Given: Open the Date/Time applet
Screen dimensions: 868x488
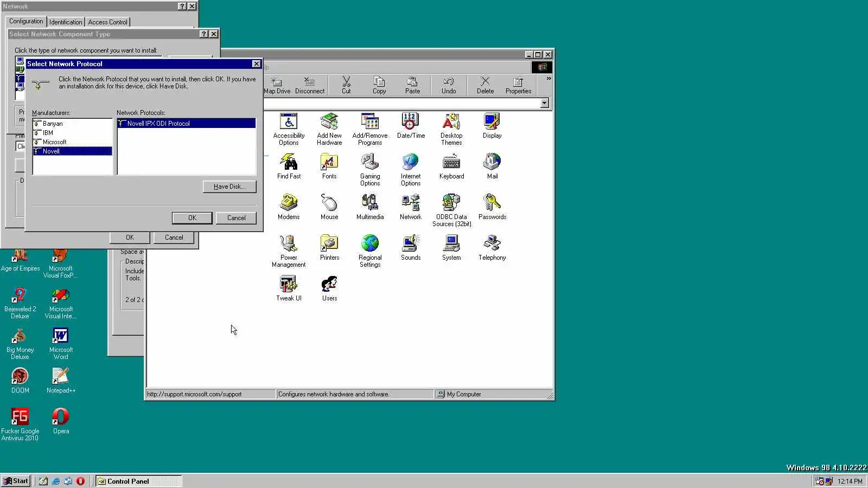Looking at the screenshot, I should pos(411,125).
